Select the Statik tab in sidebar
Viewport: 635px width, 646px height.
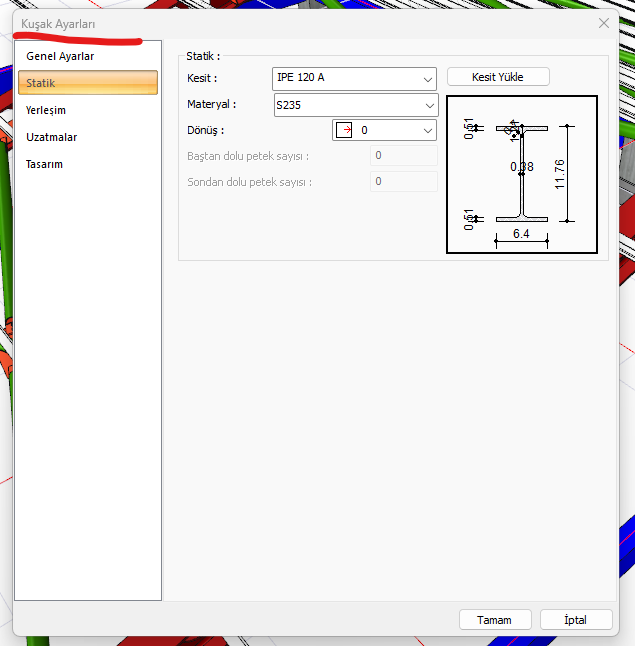(x=87, y=83)
